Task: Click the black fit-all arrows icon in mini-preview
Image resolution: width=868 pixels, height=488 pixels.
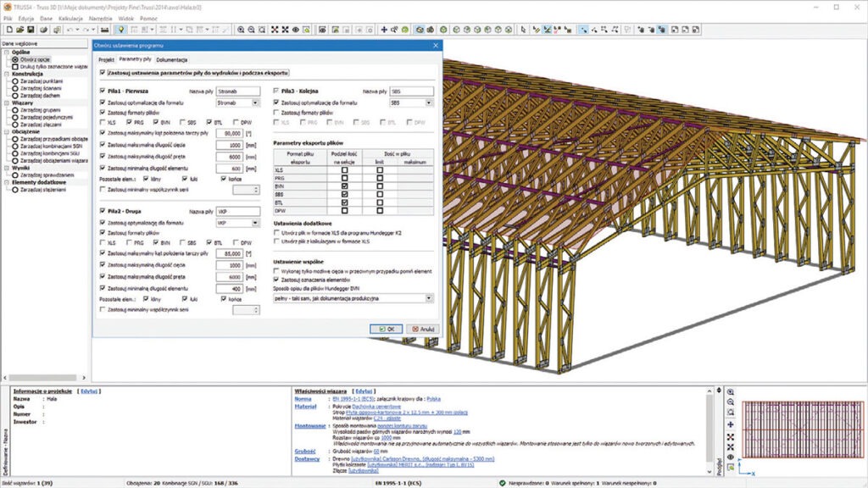Action: point(730,446)
